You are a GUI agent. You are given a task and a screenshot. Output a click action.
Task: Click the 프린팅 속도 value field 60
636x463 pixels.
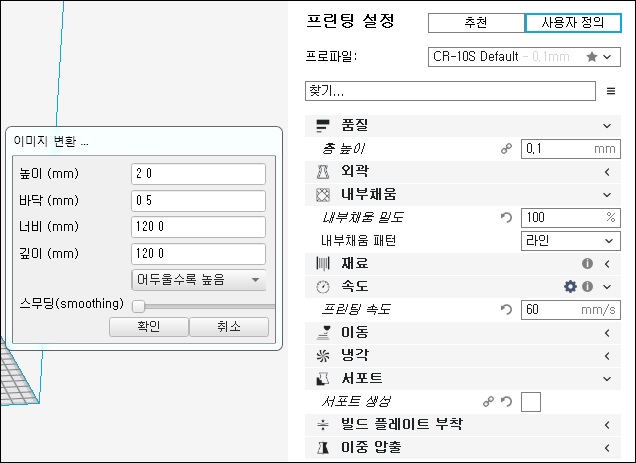pyautogui.click(x=571, y=310)
